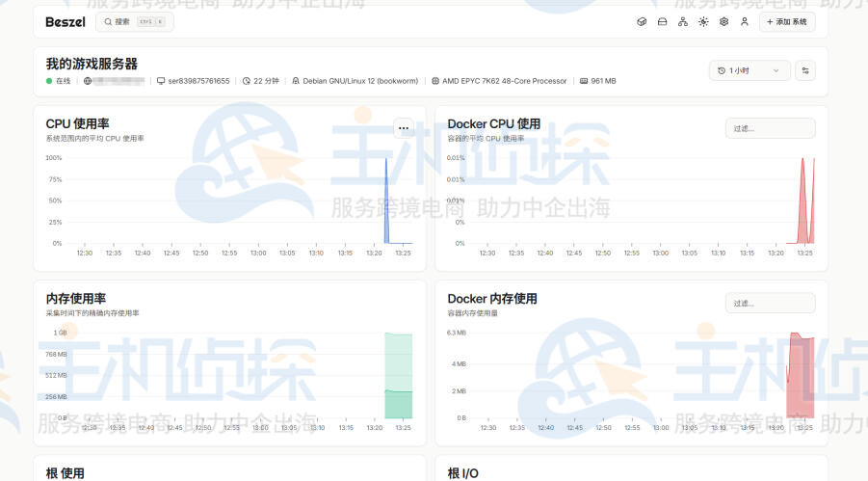Image resolution: width=868 pixels, height=481 pixels.
Task: Click the Beszel logo
Action: pyautogui.click(x=66, y=22)
